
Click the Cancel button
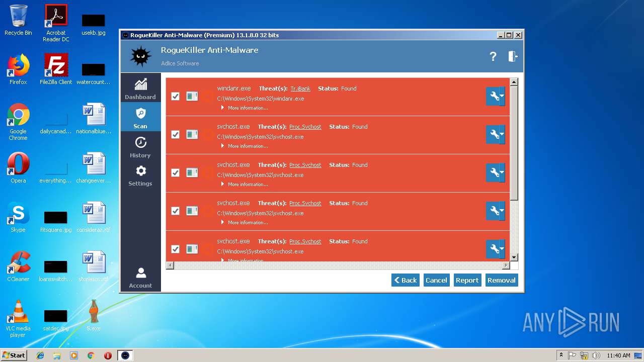click(x=436, y=280)
